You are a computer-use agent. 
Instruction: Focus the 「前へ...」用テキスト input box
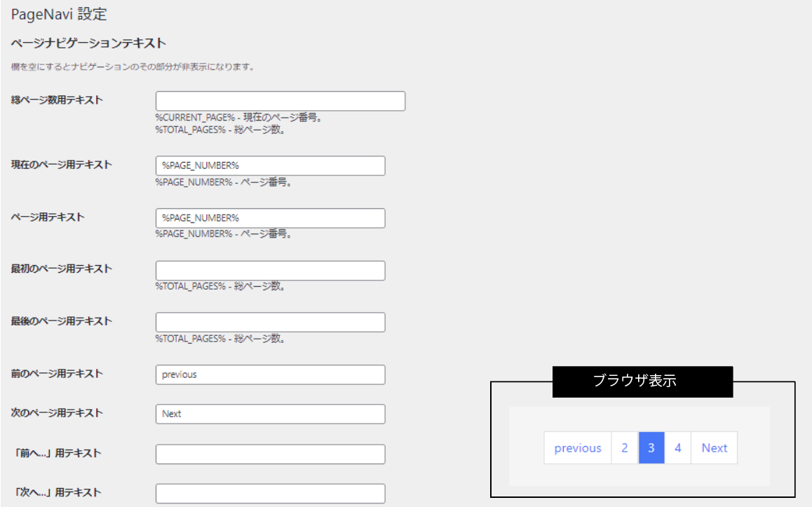point(270,454)
